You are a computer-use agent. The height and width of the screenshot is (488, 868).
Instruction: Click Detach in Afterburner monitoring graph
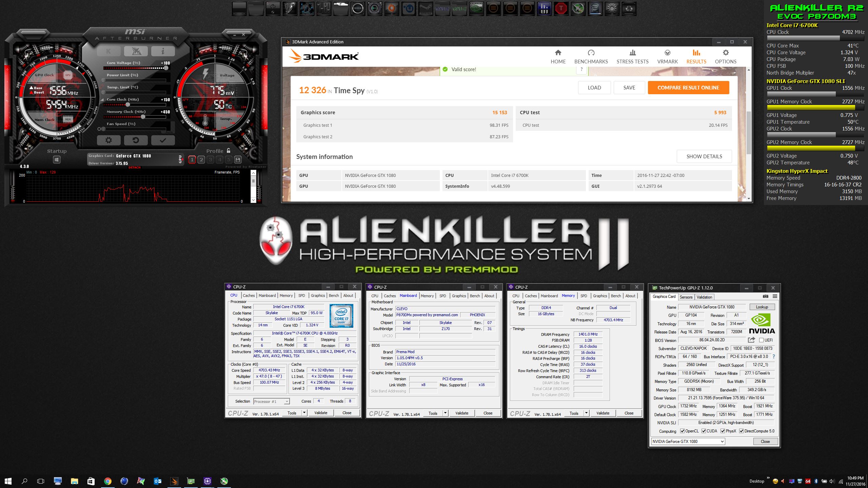(135, 167)
